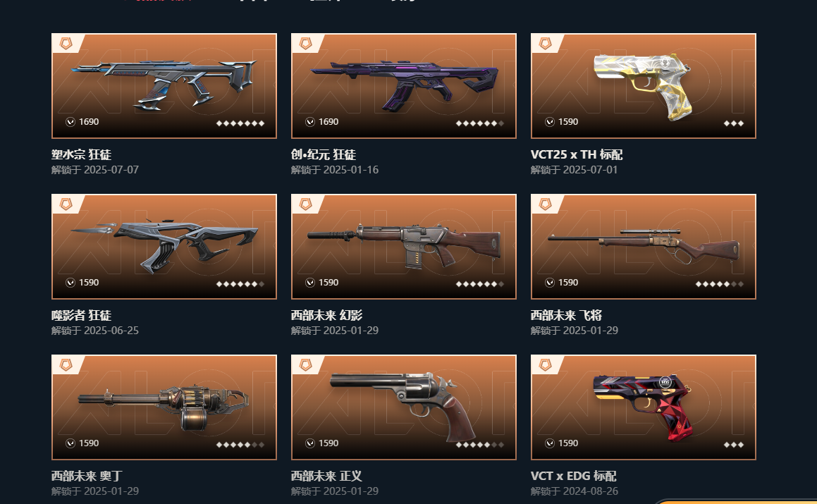
Task: Click the three level diamonds on VCT25 x TH
Action: [734, 123]
